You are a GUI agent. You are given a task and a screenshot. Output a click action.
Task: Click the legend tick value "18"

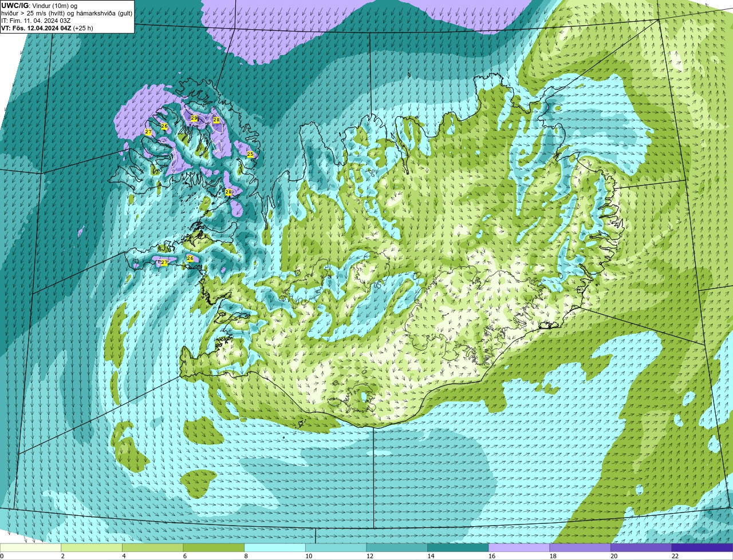pos(553,556)
